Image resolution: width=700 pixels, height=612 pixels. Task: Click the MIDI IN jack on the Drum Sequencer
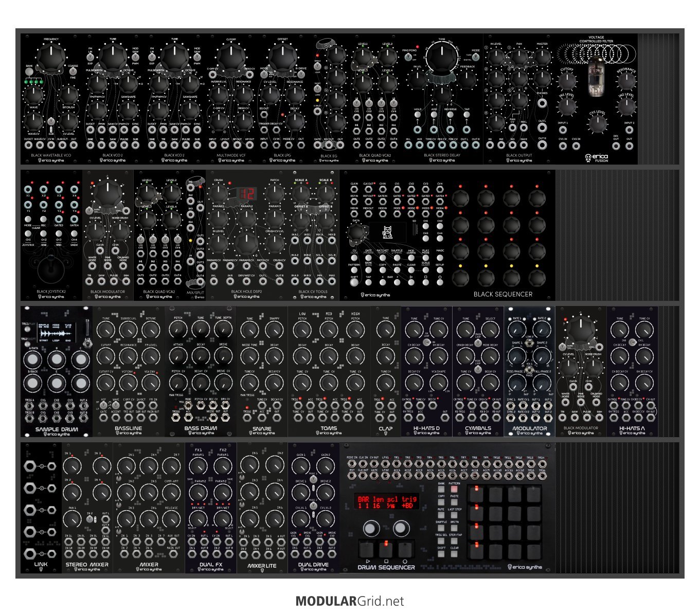point(352,463)
